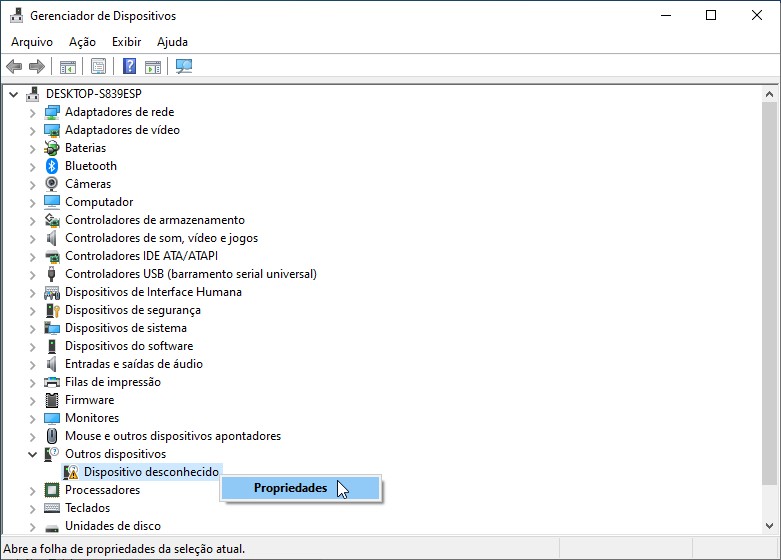This screenshot has height=560, width=781.
Task: Select the Filas de impressão label
Action: point(113,382)
